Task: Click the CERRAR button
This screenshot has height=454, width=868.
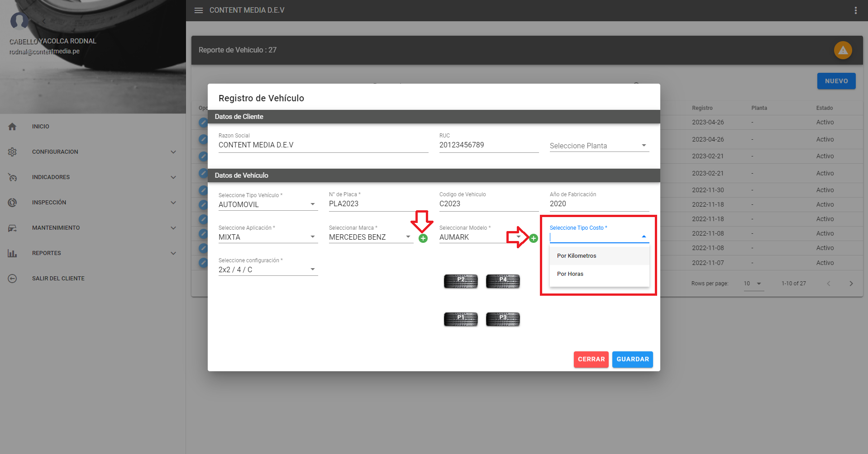Action: coord(591,359)
